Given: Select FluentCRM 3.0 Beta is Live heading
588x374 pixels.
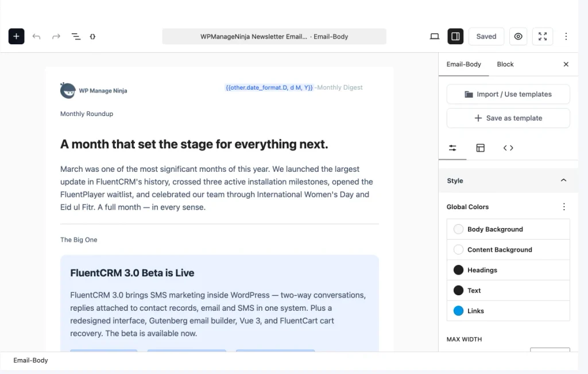Looking at the screenshot, I should click(132, 273).
